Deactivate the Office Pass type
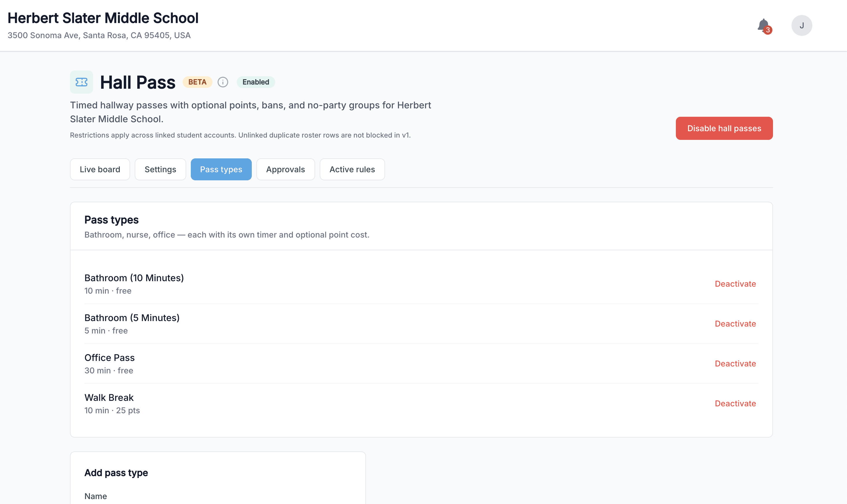Image resolution: width=847 pixels, height=504 pixels. (735, 364)
